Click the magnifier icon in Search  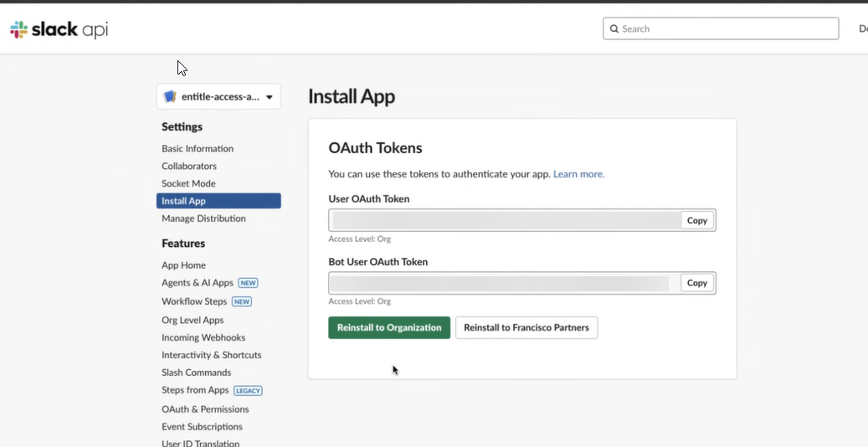coord(614,28)
